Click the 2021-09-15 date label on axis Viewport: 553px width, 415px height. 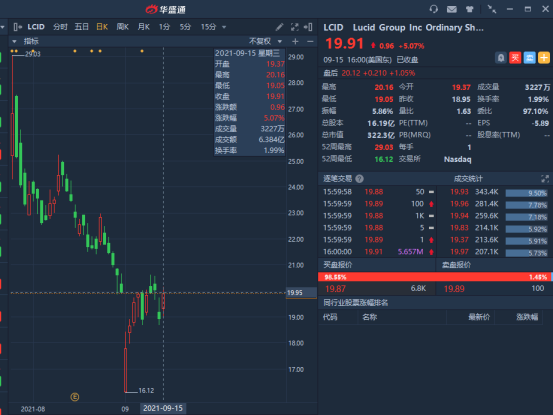pyautogui.click(x=163, y=408)
